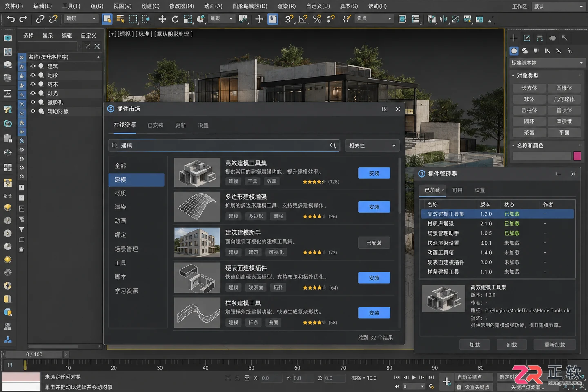588x392 pixels.
Task: Toggle the 3D snaps icon
Action: coord(290,19)
